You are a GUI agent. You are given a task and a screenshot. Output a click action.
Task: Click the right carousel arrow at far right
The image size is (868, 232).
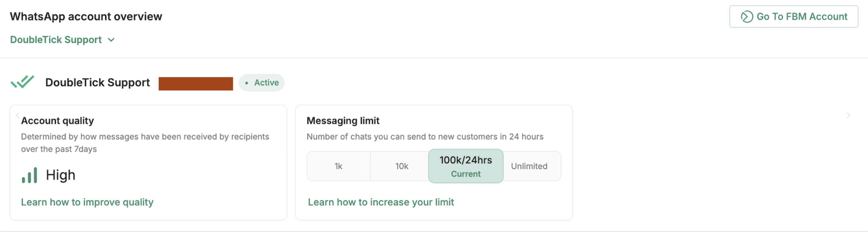pyautogui.click(x=848, y=116)
